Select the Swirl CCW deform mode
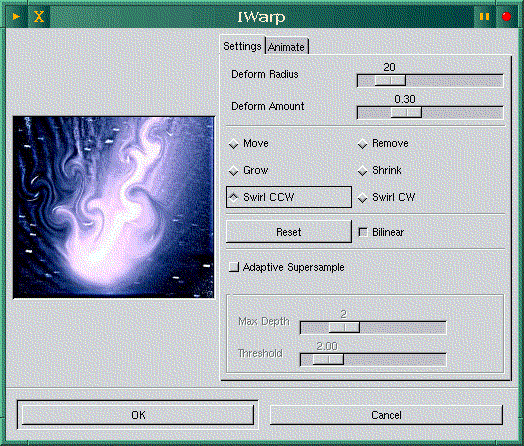The image size is (524, 446). [289, 197]
